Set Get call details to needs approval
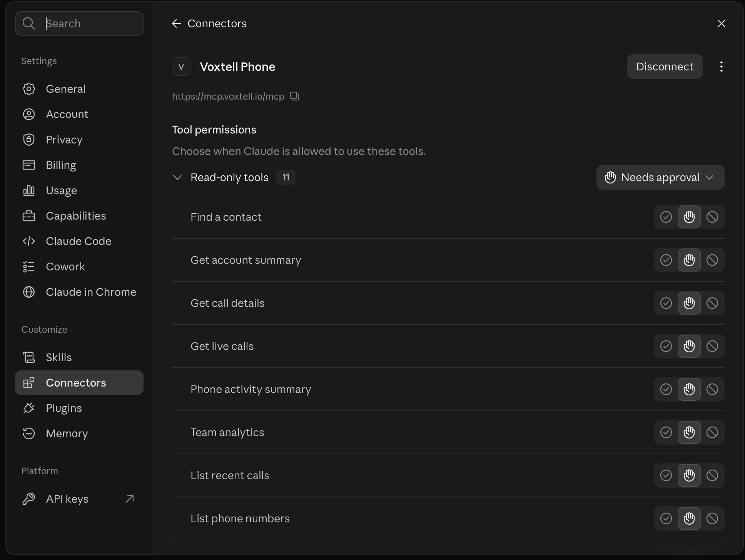 click(689, 303)
